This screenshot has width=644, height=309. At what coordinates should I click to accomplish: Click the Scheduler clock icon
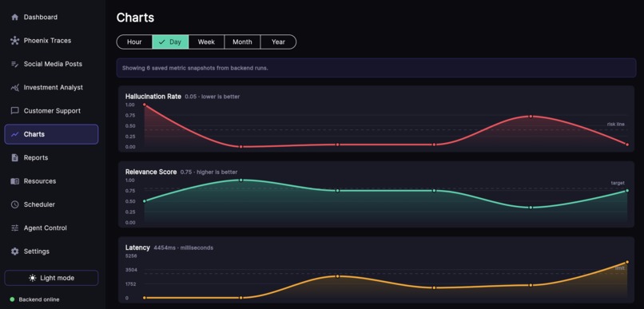[15, 204]
